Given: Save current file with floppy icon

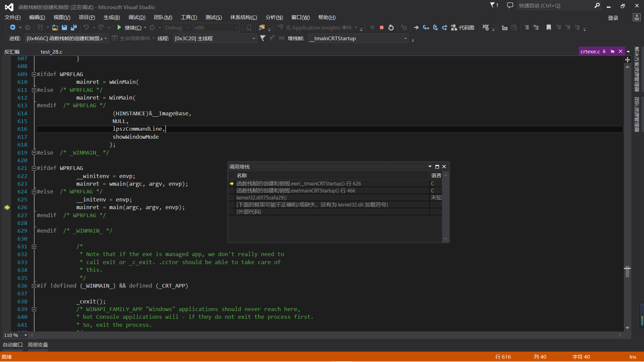Looking at the screenshot, I should pyautogui.click(x=64, y=27).
